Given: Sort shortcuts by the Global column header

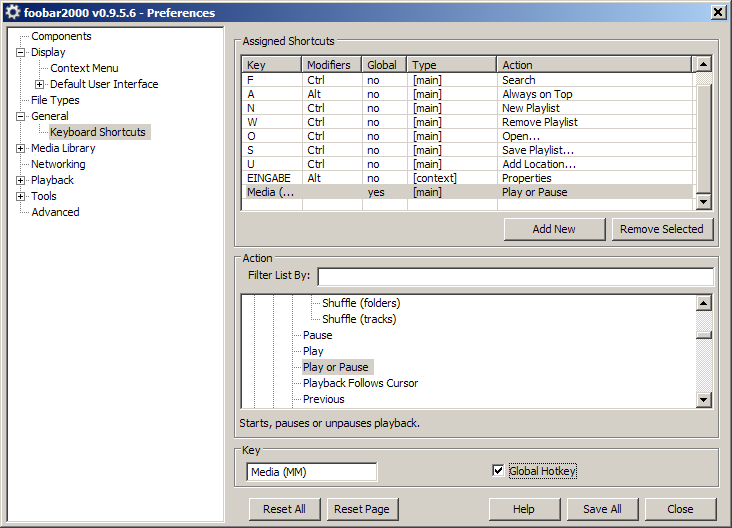Looking at the screenshot, I should pyautogui.click(x=384, y=64).
